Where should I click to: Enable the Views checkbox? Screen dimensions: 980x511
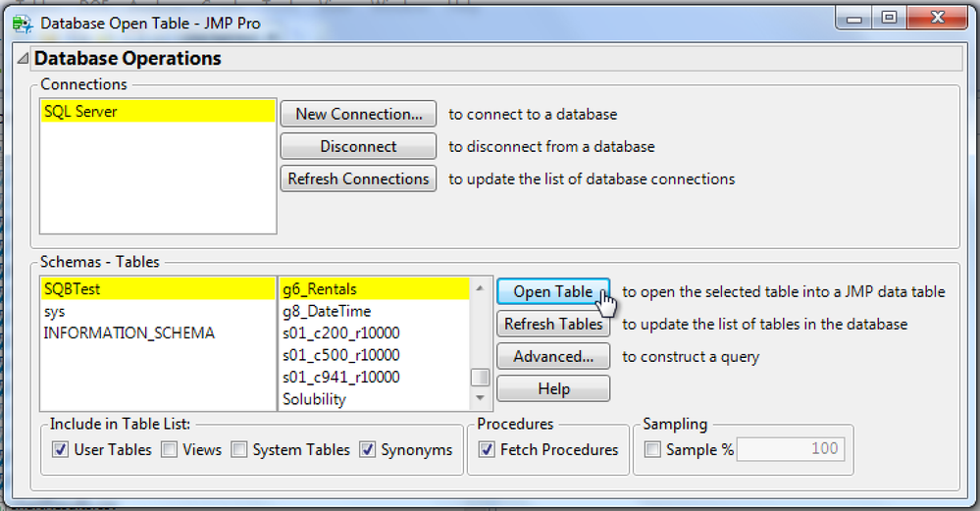[x=169, y=449]
